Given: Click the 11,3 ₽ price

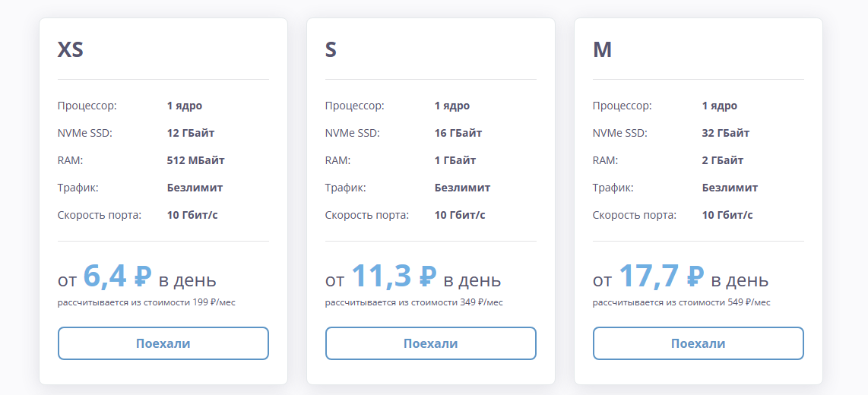Looking at the screenshot, I should tap(394, 276).
